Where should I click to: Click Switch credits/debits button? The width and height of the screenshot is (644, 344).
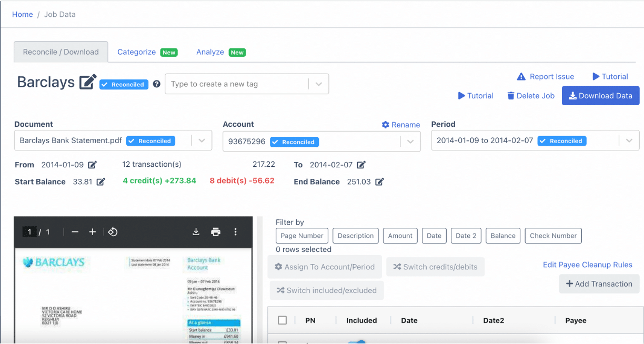(x=435, y=267)
